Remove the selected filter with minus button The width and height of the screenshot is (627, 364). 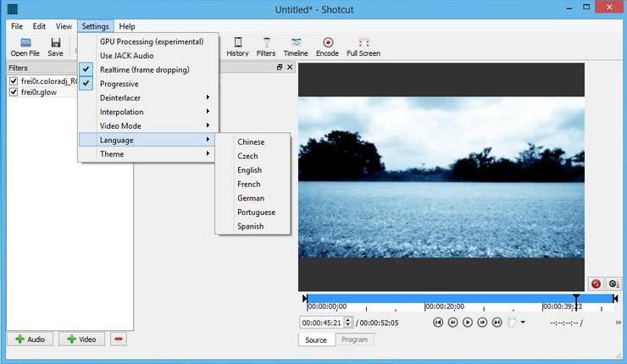[x=119, y=339]
